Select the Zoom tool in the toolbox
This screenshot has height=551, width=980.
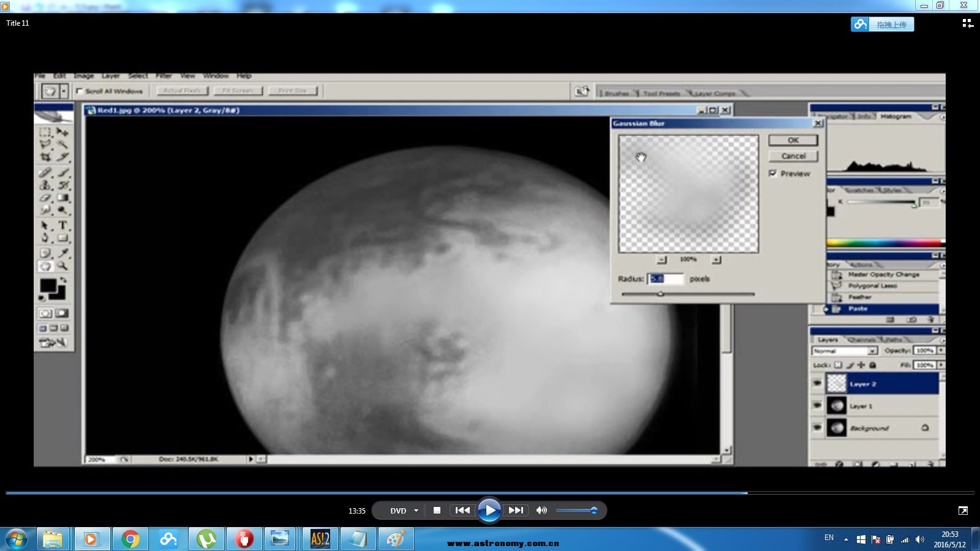click(x=62, y=266)
